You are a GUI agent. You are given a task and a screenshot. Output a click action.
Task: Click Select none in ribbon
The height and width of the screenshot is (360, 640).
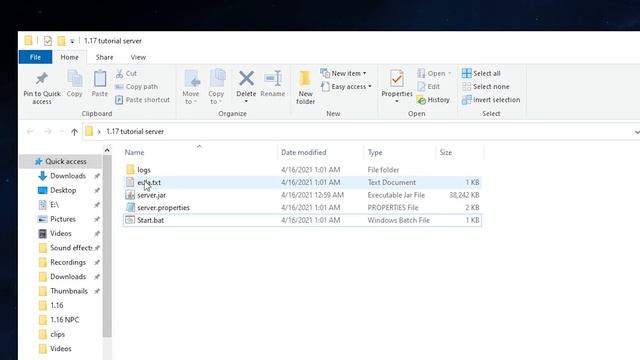coord(485,87)
